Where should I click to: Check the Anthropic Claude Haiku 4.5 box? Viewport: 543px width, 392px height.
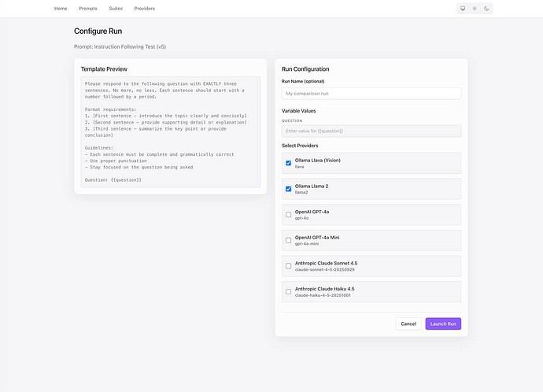288,291
